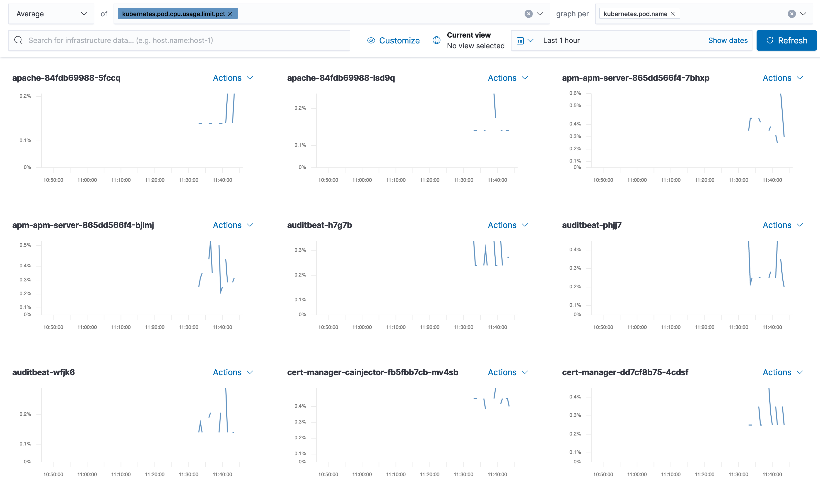Clear all metrics using the circular clear icon
820x504 pixels.
tap(528, 14)
